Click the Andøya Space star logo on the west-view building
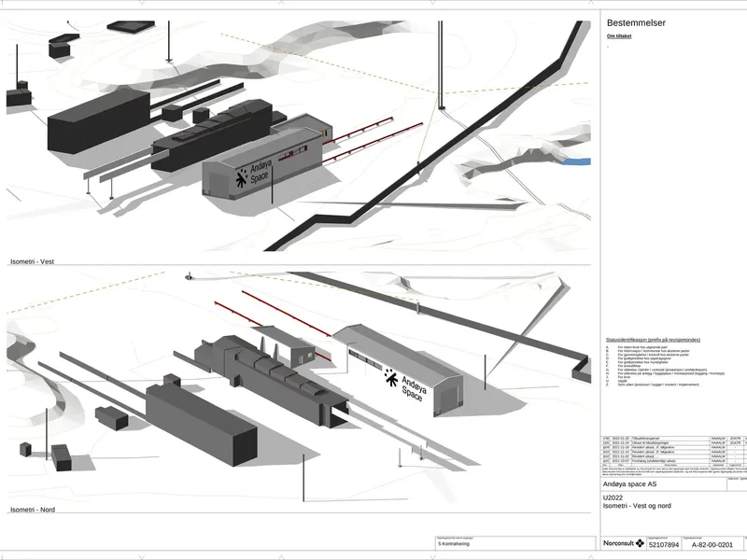 click(242, 177)
